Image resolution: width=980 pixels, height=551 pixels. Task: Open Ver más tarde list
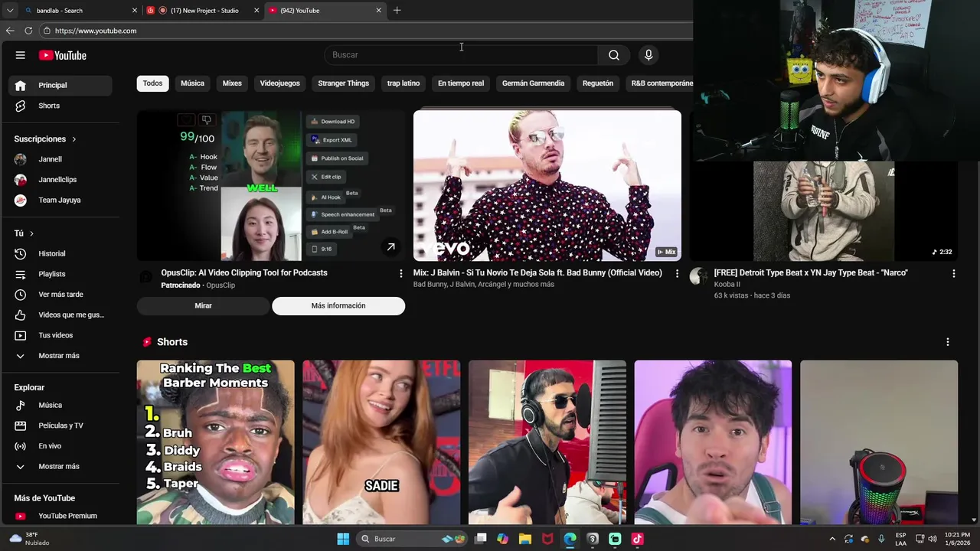[60, 295]
